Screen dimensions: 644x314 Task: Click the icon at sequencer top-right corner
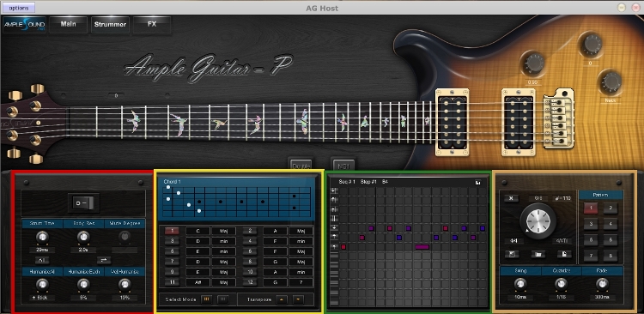pyautogui.click(x=478, y=182)
